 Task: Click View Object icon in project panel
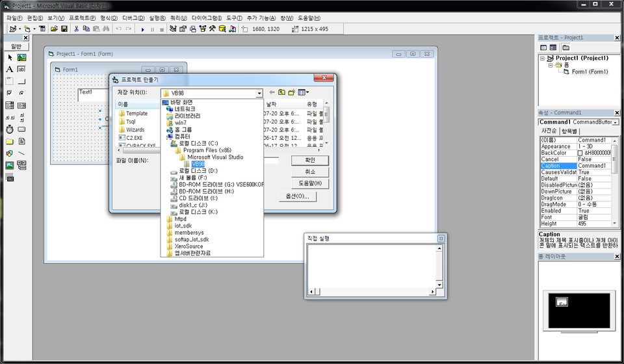point(553,47)
